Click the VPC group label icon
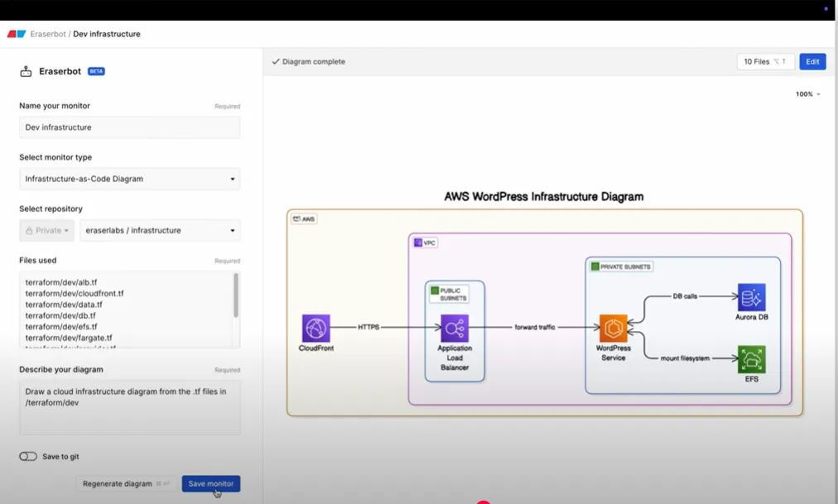838x504 pixels. pos(418,242)
